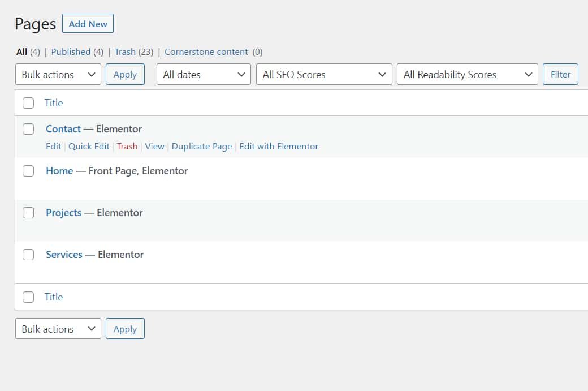Switch to the Published pages view
Image resolution: width=588 pixels, height=391 pixels.
click(71, 52)
